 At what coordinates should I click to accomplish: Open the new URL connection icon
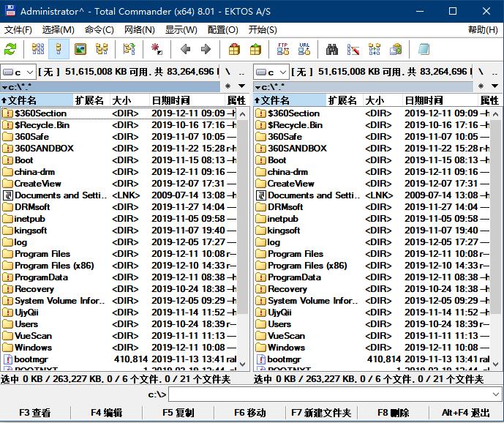(304, 50)
